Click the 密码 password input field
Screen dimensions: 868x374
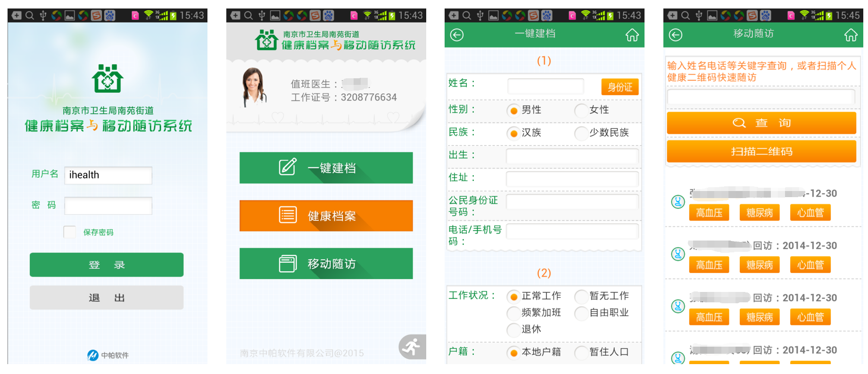108,206
